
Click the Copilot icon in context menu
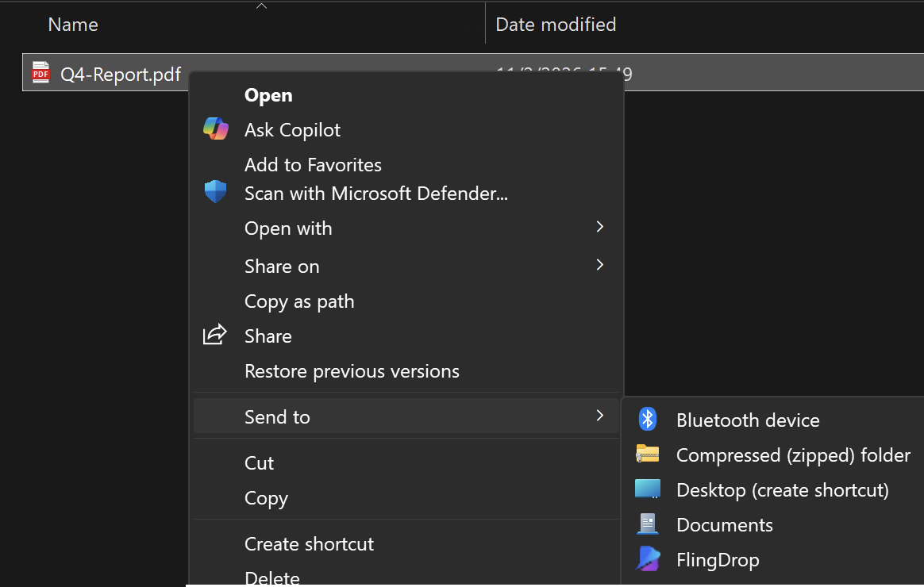[215, 129]
